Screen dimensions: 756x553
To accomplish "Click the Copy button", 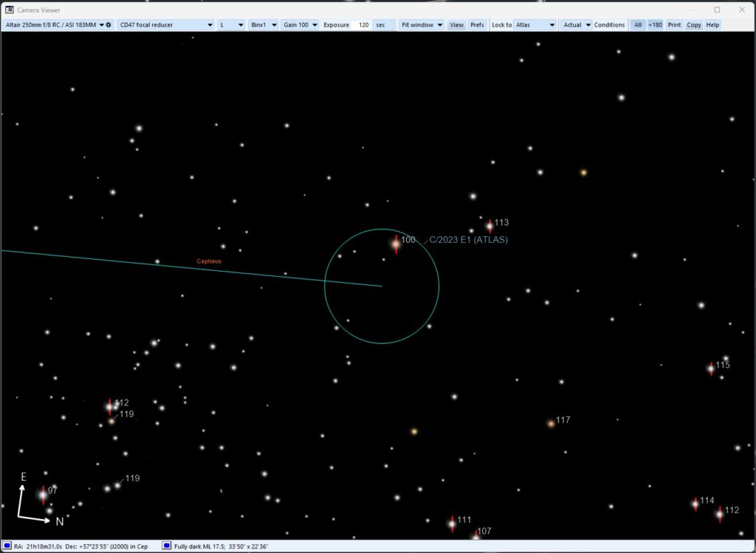I will (x=693, y=25).
